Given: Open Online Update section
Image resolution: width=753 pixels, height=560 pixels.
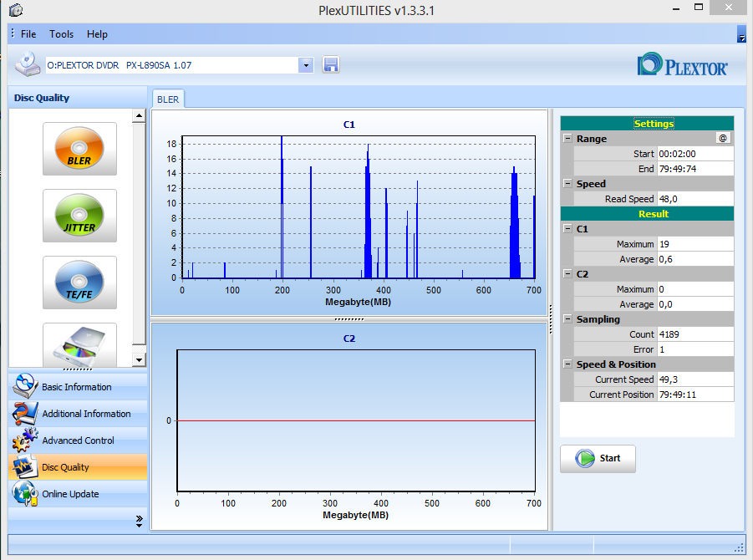Looking at the screenshot, I should [78, 494].
